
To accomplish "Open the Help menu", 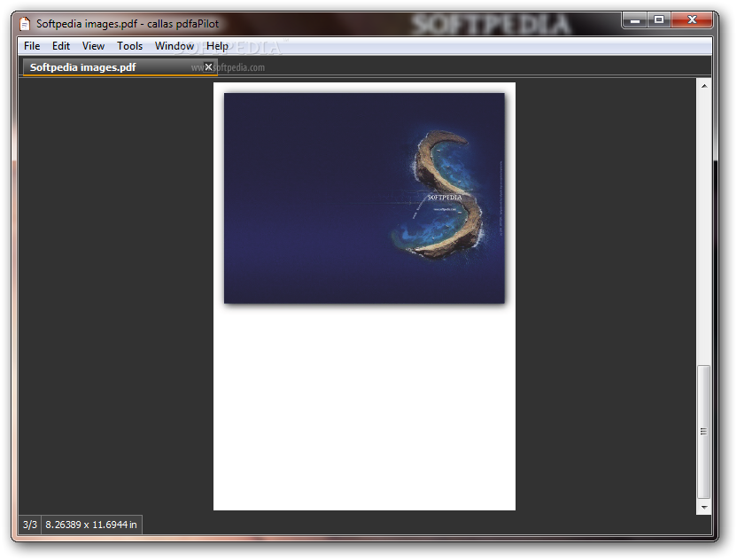I will 217,46.
